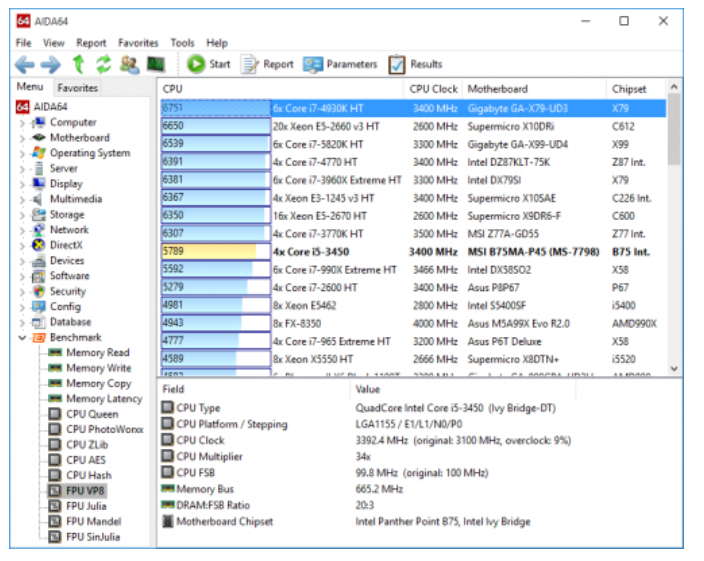
Task: Open the Report toolbar button
Action: click(268, 65)
